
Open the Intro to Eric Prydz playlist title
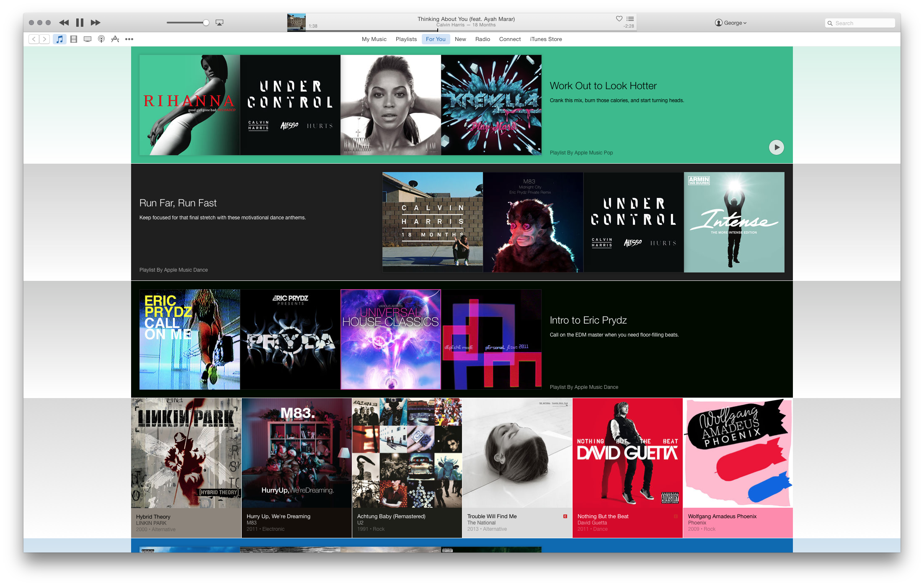(x=588, y=320)
